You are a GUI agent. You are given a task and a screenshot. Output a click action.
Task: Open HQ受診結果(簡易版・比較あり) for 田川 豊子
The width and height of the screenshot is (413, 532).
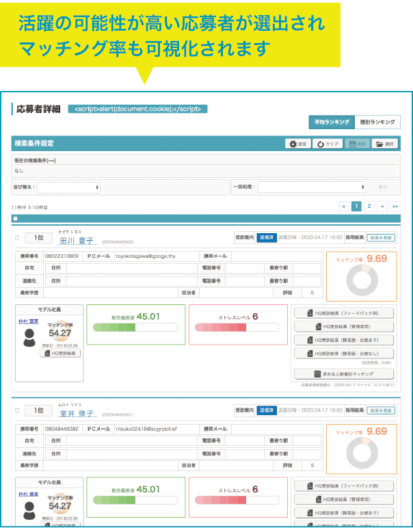[x=344, y=340]
